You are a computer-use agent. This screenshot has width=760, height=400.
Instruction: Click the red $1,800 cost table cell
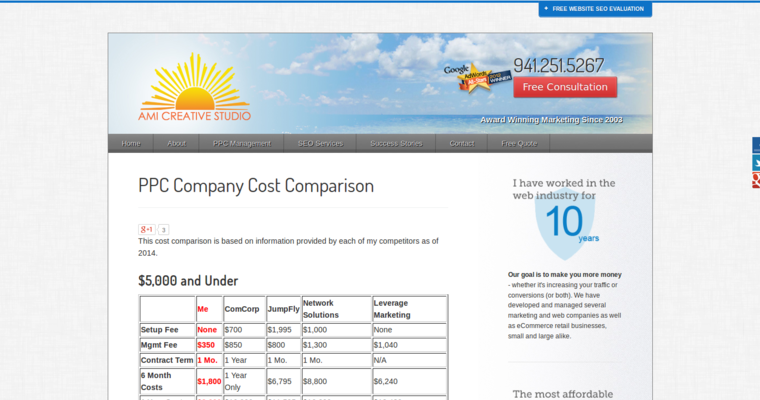tap(209, 381)
